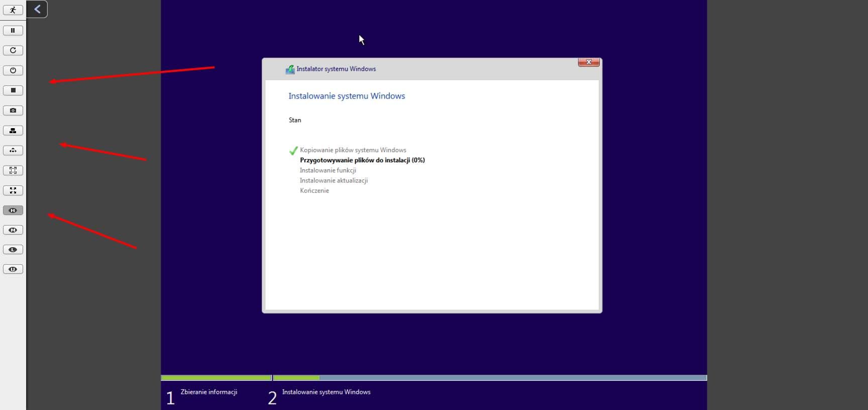Click the square-in-corner-brackets icon button
The image size is (868, 410).
tap(13, 170)
